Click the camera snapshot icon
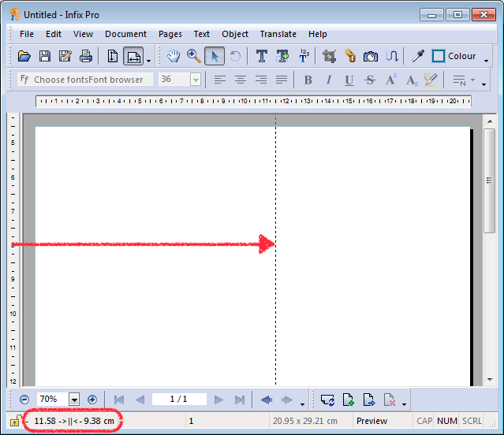Viewport: 504px width, 435px height. pos(370,56)
